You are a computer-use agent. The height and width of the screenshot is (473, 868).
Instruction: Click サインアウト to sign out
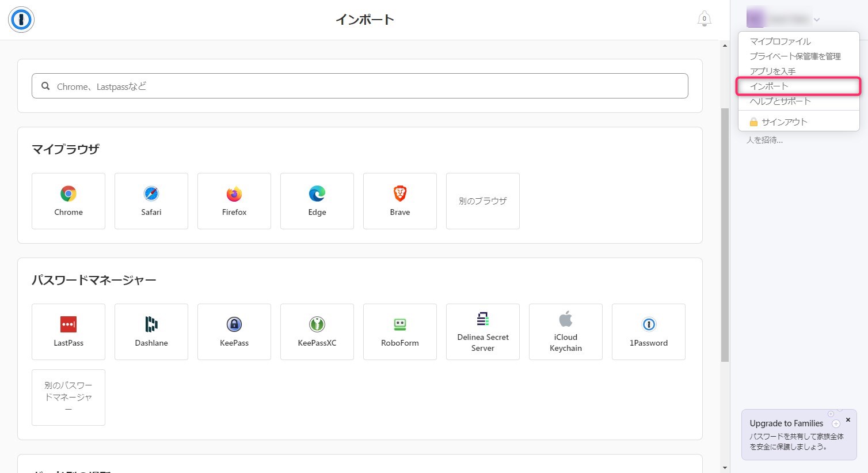[784, 122]
